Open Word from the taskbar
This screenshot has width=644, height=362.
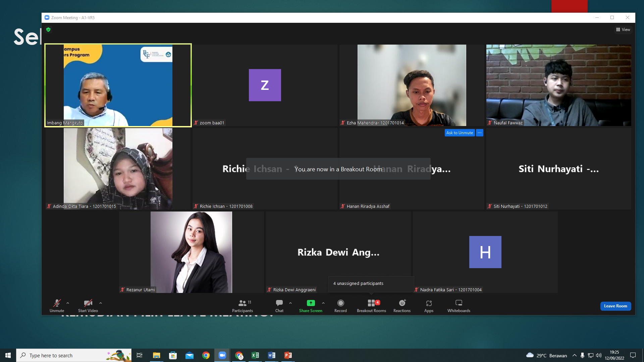click(x=272, y=355)
